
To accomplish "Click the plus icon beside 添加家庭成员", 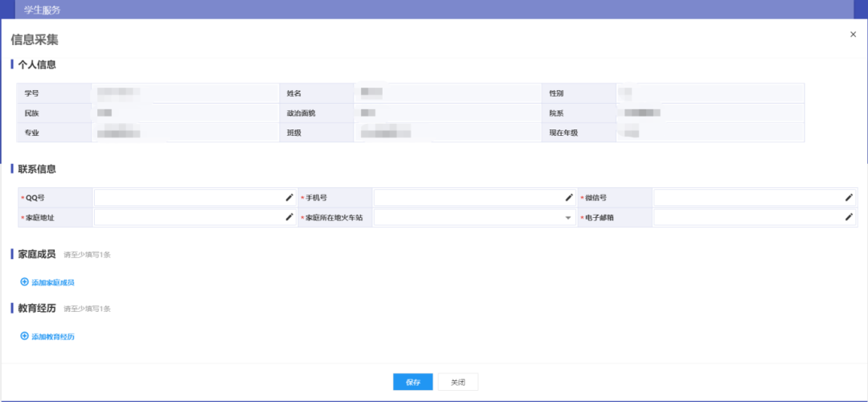I will click(x=24, y=281).
